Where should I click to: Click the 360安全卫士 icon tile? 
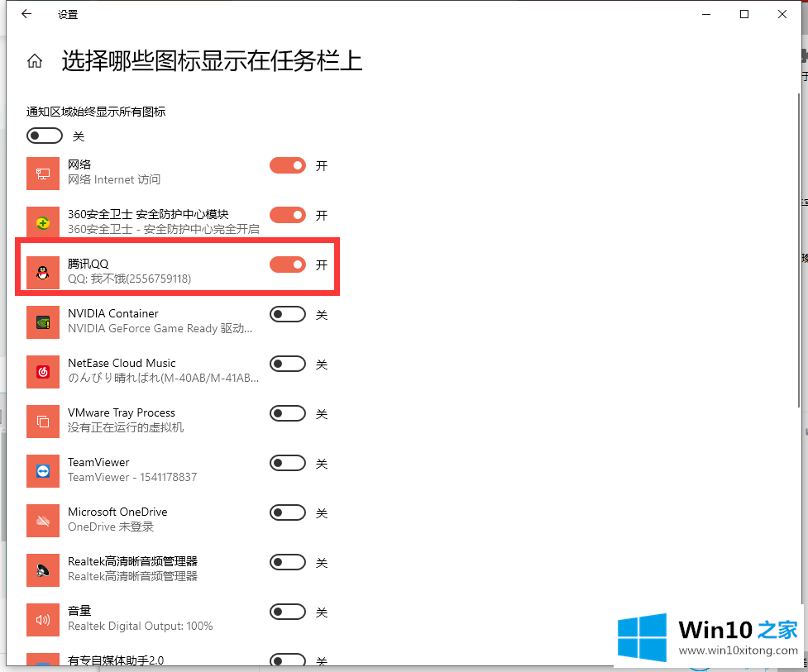click(x=43, y=222)
